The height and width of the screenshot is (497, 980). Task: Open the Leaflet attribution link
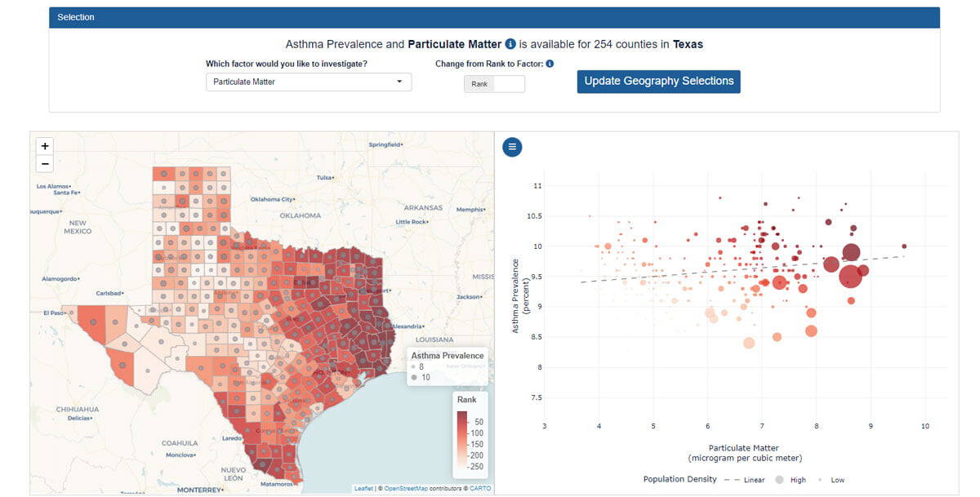click(363, 489)
